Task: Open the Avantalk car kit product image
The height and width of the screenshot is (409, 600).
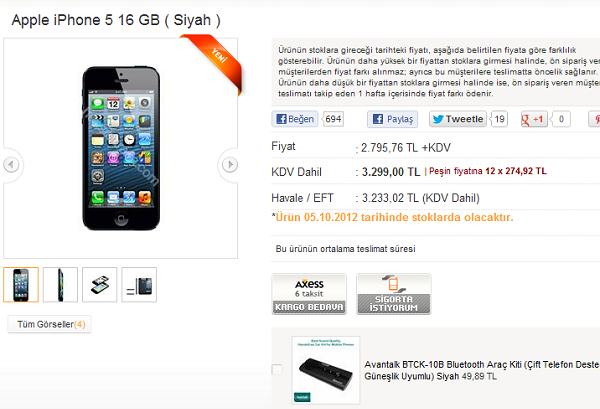Action: pyautogui.click(x=326, y=370)
